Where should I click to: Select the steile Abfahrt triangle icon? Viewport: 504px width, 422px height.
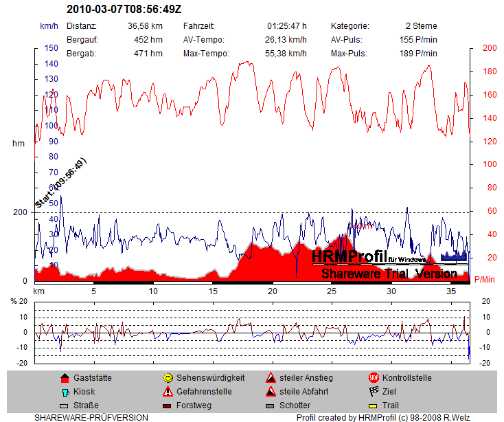tap(271, 392)
